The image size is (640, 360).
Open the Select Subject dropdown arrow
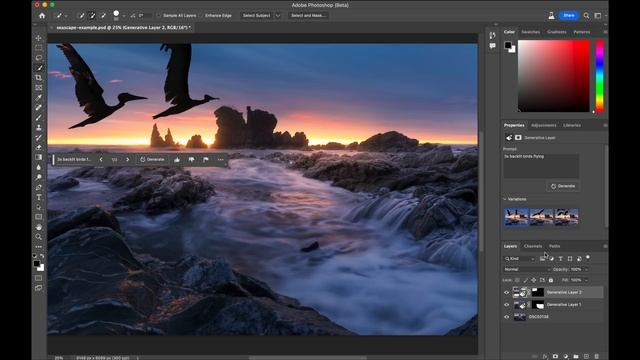pos(278,16)
